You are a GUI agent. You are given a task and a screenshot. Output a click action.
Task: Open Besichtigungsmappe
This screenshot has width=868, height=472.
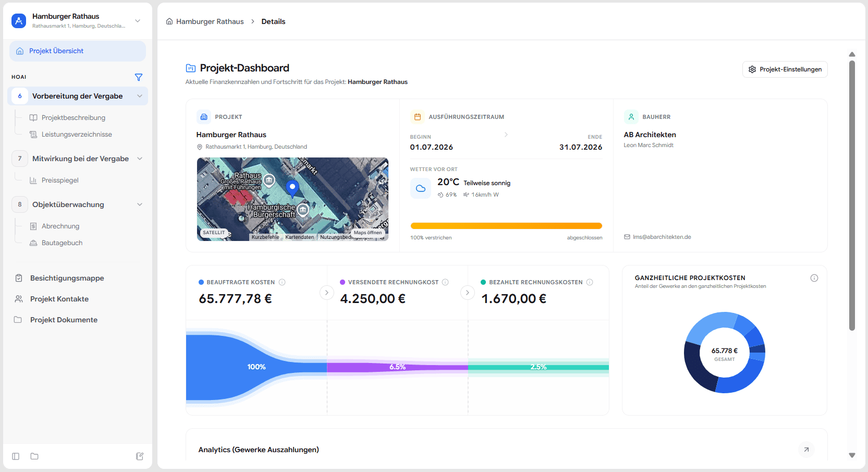[67, 279]
